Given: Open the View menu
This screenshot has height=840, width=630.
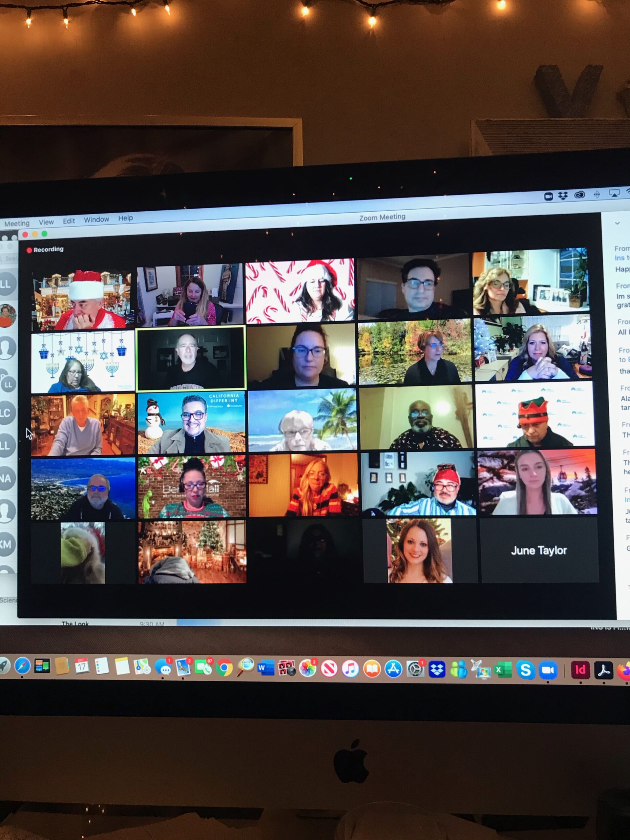Looking at the screenshot, I should 46,222.
